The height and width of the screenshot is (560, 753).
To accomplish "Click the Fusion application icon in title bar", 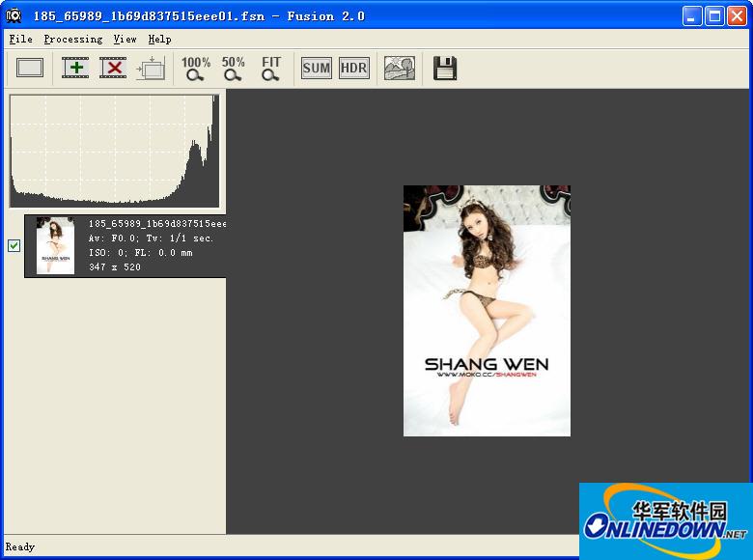I will [14, 15].
